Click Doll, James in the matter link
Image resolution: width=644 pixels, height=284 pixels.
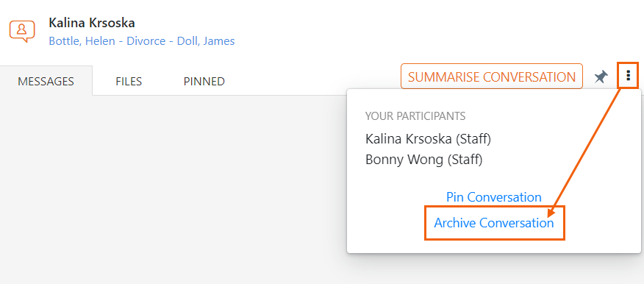(206, 41)
